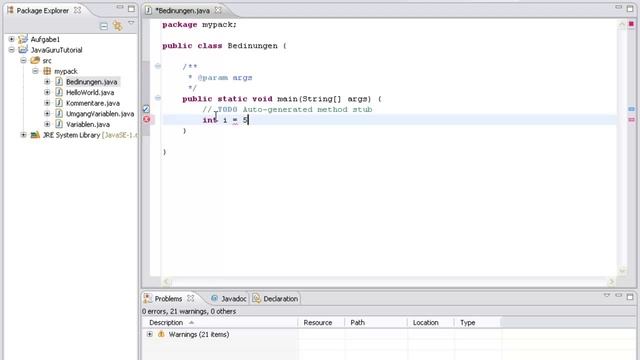The height and width of the screenshot is (360, 640).
Task: Select JRE System Library entry
Action: [90, 135]
